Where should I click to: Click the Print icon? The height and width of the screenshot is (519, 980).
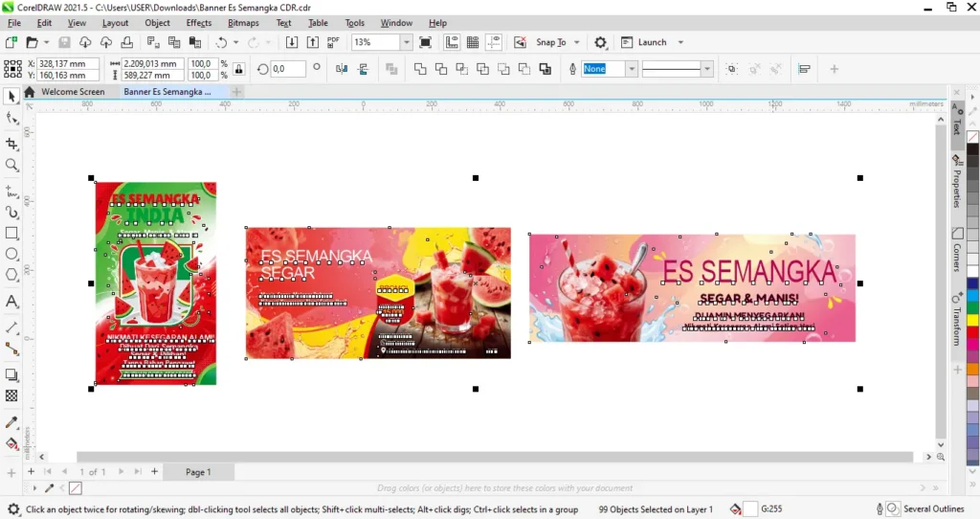pyautogui.click(x=127, y=42)
